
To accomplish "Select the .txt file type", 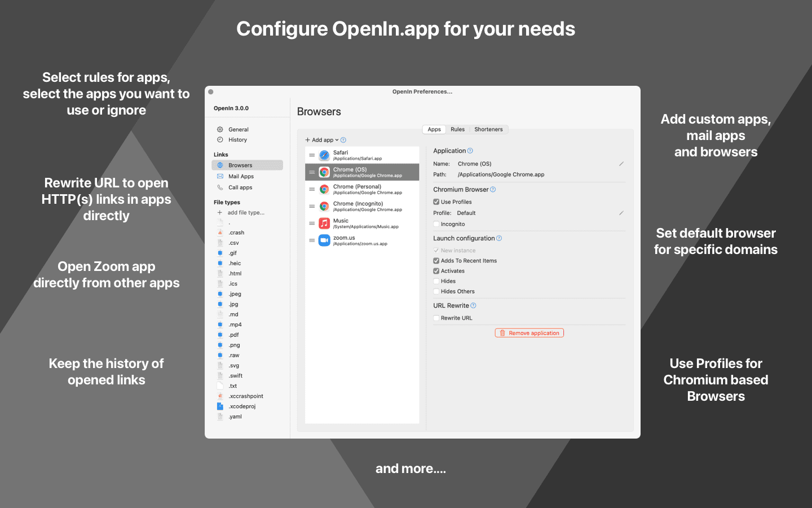I will pos(233,386).
